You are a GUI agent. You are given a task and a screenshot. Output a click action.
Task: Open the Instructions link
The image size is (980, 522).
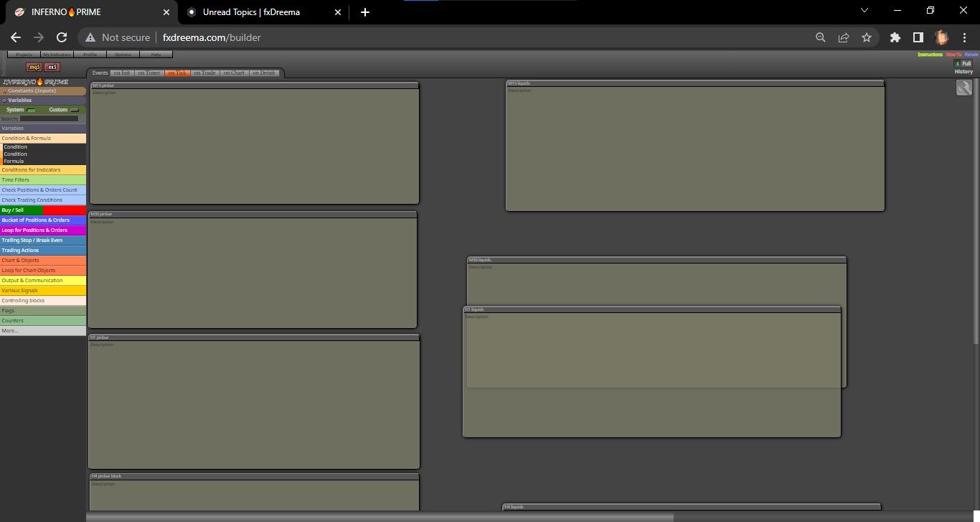(x=930, y=55)
